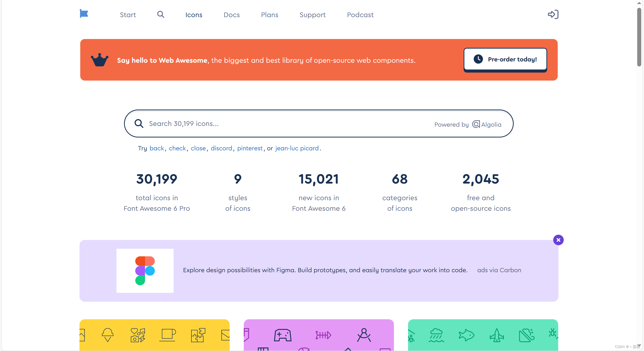The width and height of the screenshot is (644, 351).
Task: Dismiss the Figma ad with purple X
Action: tap(558, 240)
